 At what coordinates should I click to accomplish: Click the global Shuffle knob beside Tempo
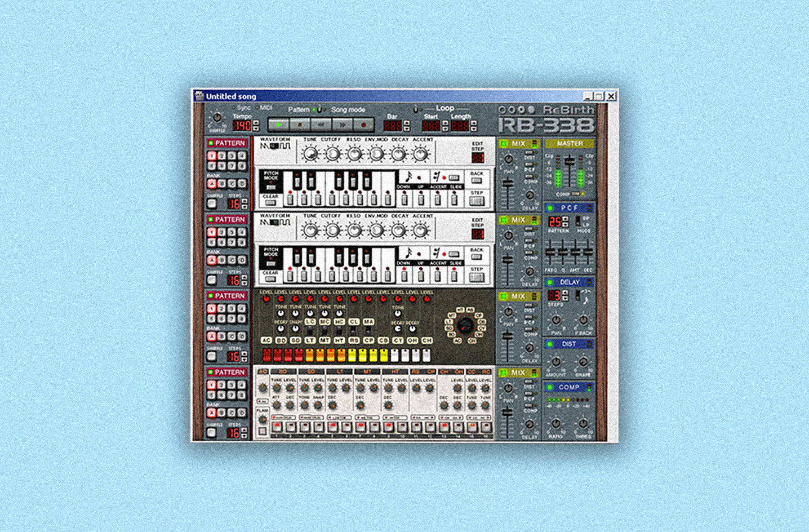click(217, 118)
